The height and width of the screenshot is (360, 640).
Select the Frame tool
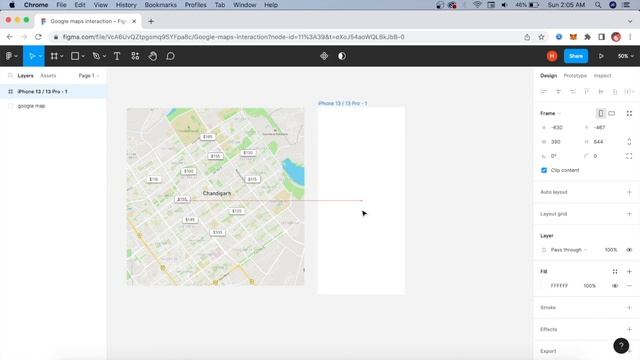(54, 56)
